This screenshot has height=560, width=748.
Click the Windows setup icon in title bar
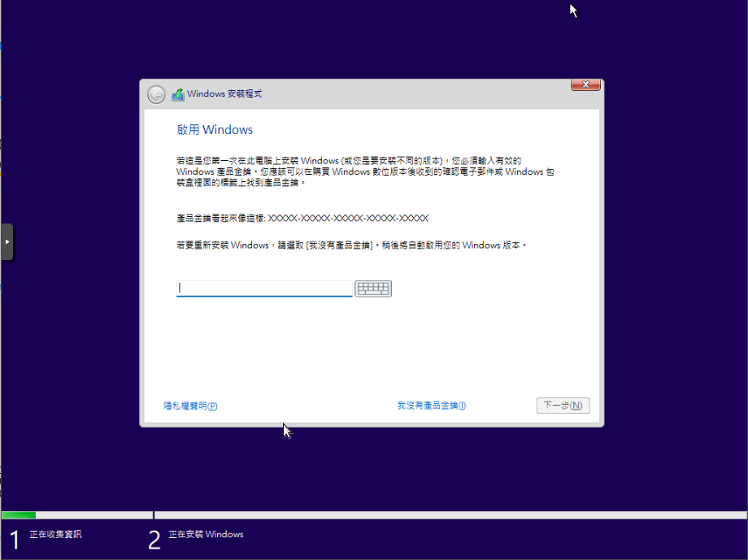(178, 94)
